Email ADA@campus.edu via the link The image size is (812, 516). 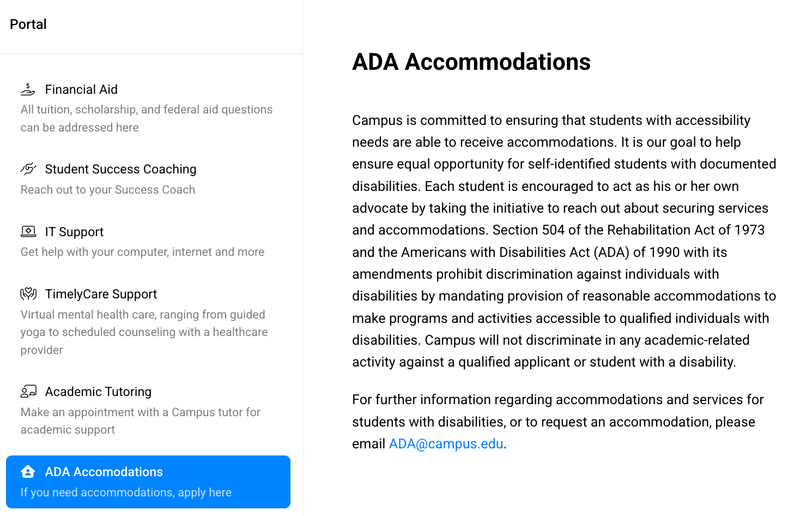[446, 444]
